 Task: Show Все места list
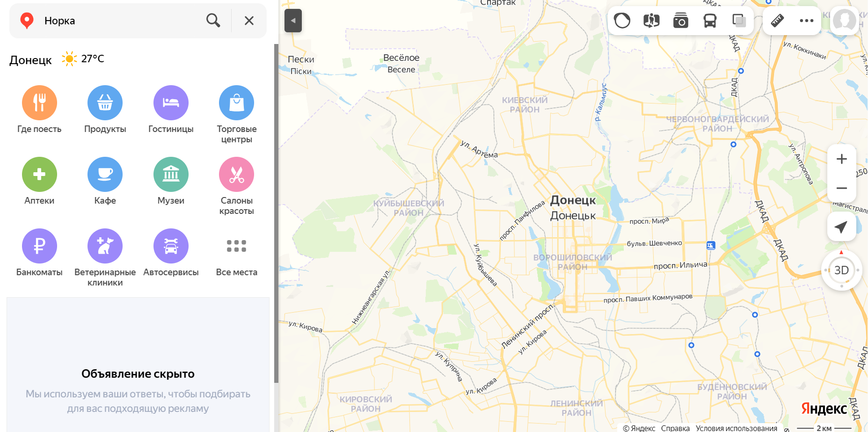236,253
